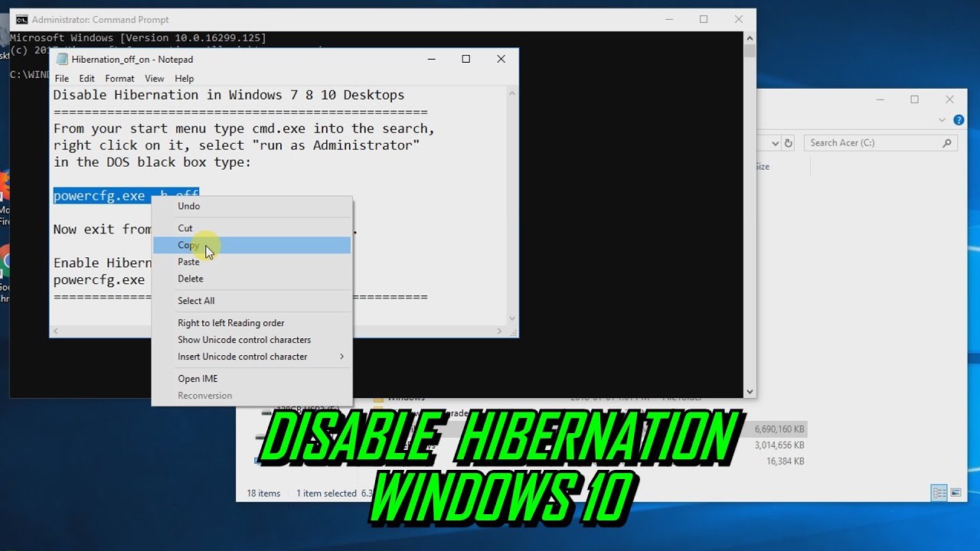Select Open IME in context menu
The height and width of the screenshot is (551, 980).
click(x=252, y=379)
